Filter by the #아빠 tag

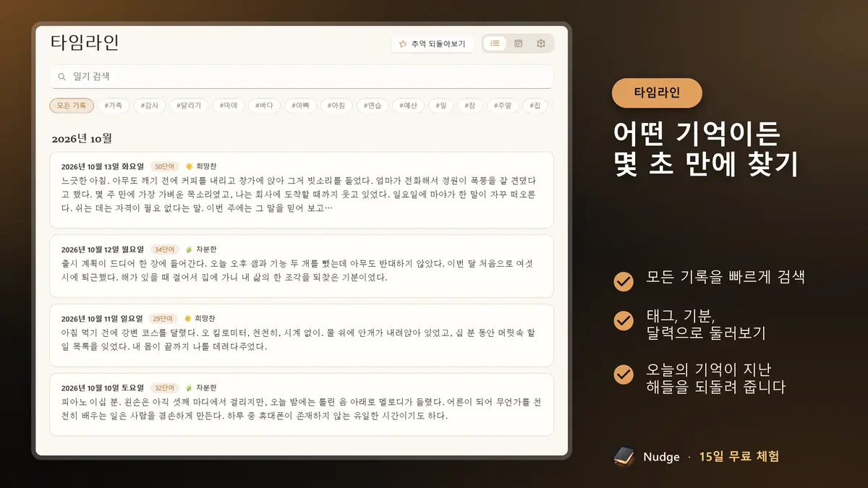300,106
